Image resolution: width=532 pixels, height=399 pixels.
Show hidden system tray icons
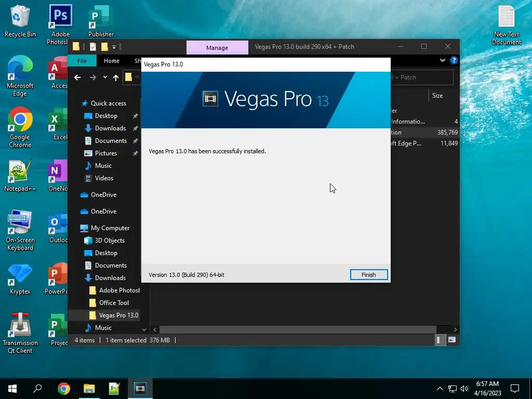[x=440, y=389]
